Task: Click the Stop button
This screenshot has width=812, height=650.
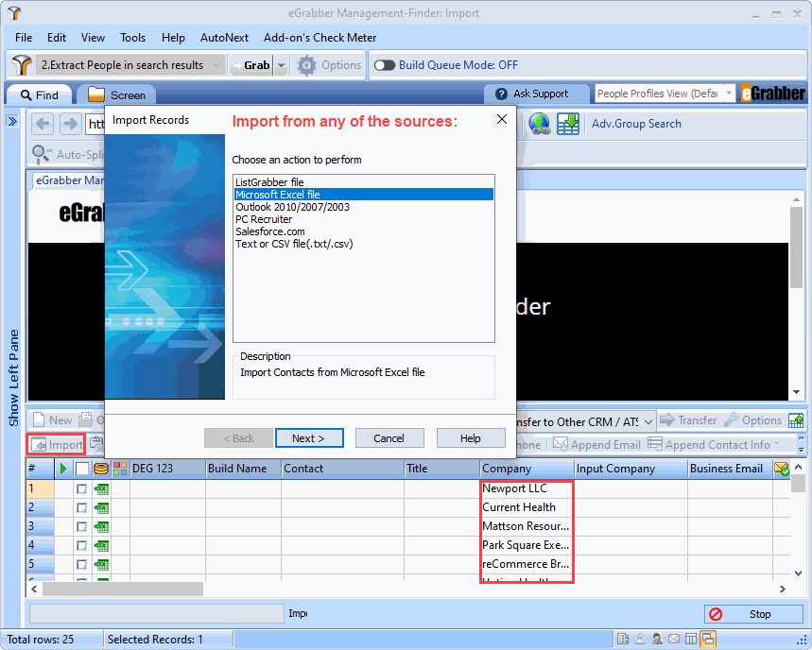Action: (753, 614)
